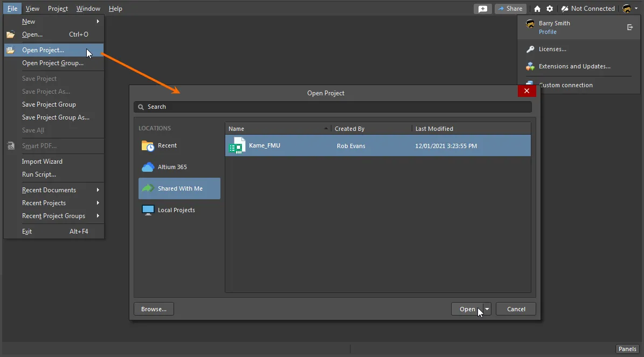Close the Open Project dialog
Image resolution: width=644 pixels, height=357 pixels.
click(x=527, y=91)
